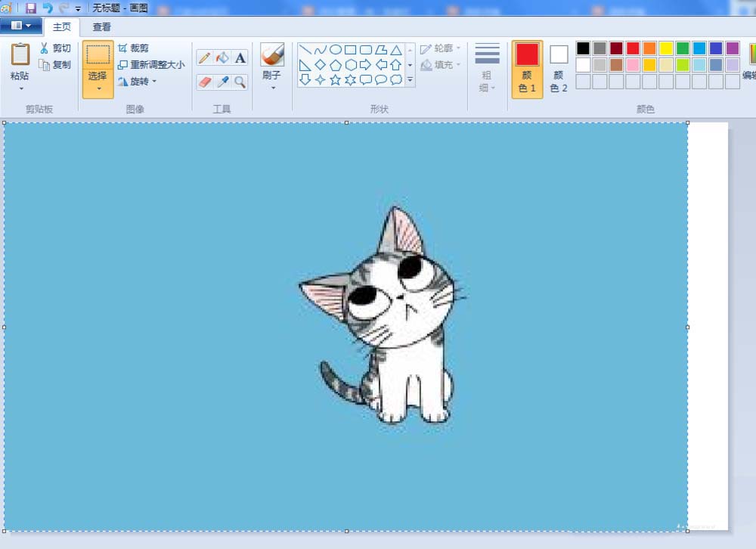Choose the Five-point star shape

pos(336,79)
